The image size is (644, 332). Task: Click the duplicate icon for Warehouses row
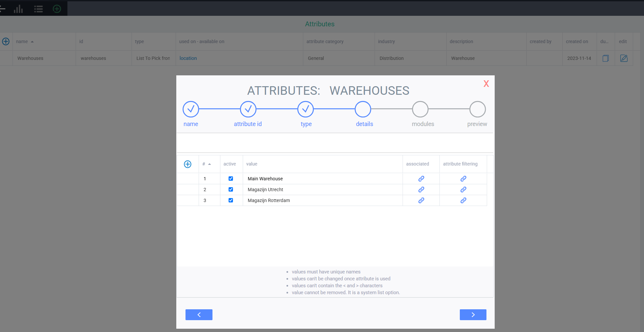point(606,58)
